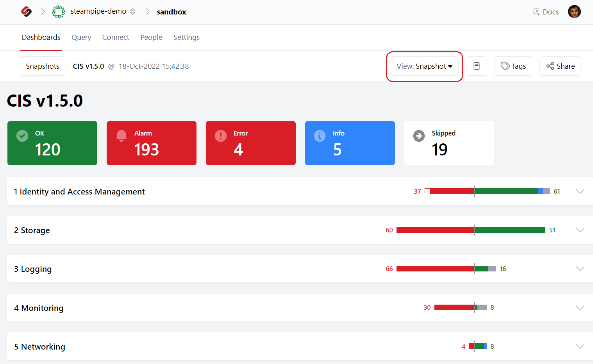Viewport: 593px width, 364px height.
Task: Click the document icon beside View dropdown
Action: (477, 66)
